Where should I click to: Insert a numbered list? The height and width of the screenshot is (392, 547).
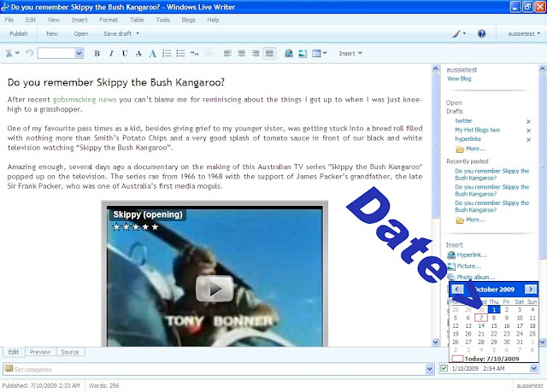click(x=167, y=53)
